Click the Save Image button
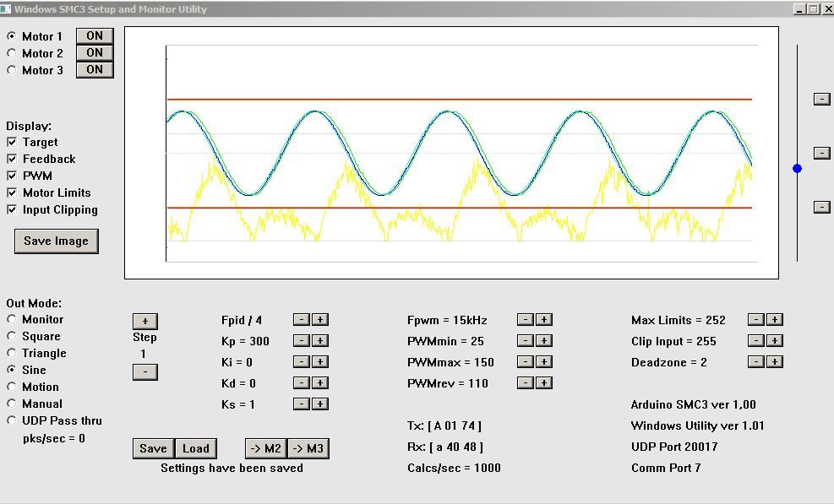The image size is (834, 504). tap(56, 241)
